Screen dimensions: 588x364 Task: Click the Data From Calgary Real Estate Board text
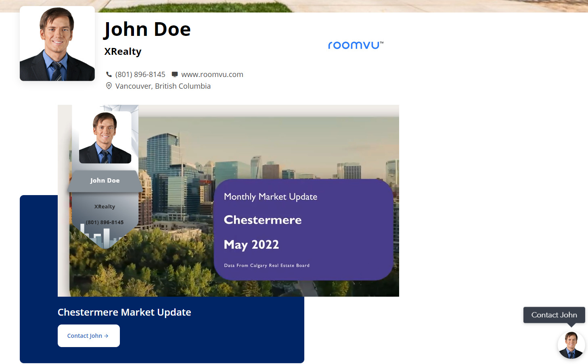[x=267, y=265]
